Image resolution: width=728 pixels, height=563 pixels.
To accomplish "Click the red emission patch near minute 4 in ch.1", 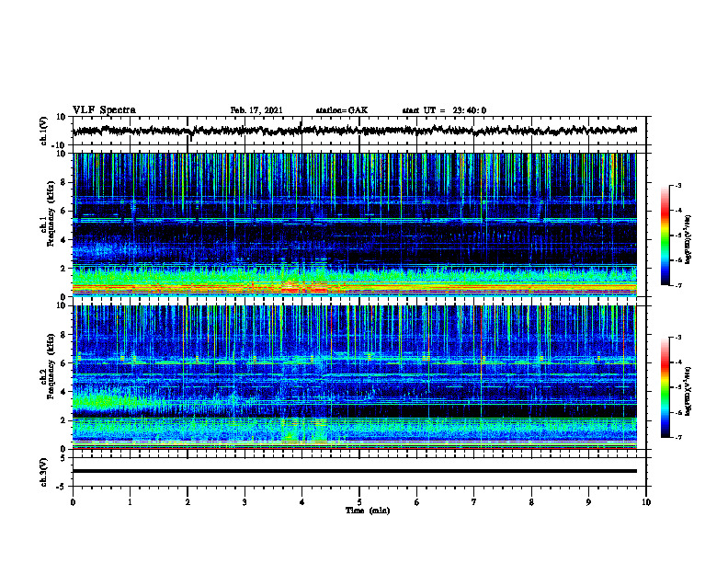I will (x=304, y=289).
